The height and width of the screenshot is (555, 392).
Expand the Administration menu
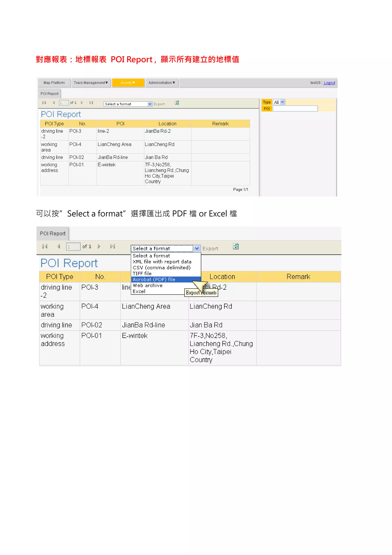162,83
